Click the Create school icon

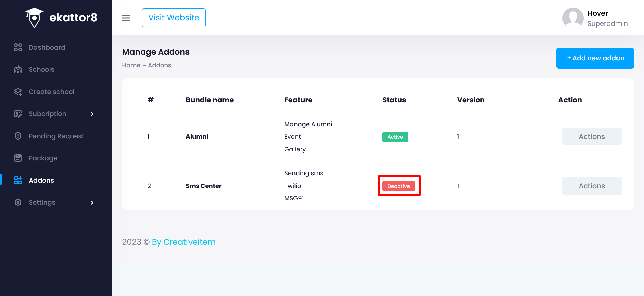coord(18,92)
